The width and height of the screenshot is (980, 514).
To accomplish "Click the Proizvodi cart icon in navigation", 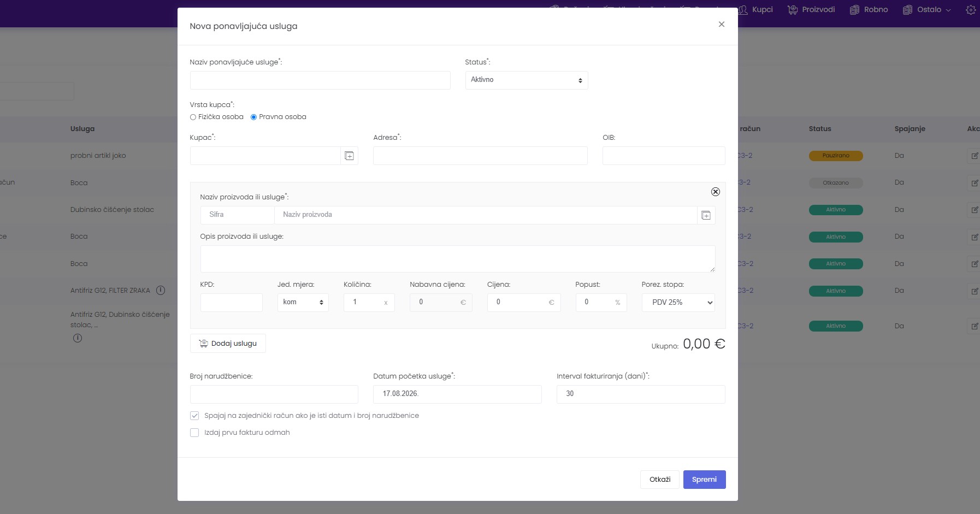I will (793, 10).
